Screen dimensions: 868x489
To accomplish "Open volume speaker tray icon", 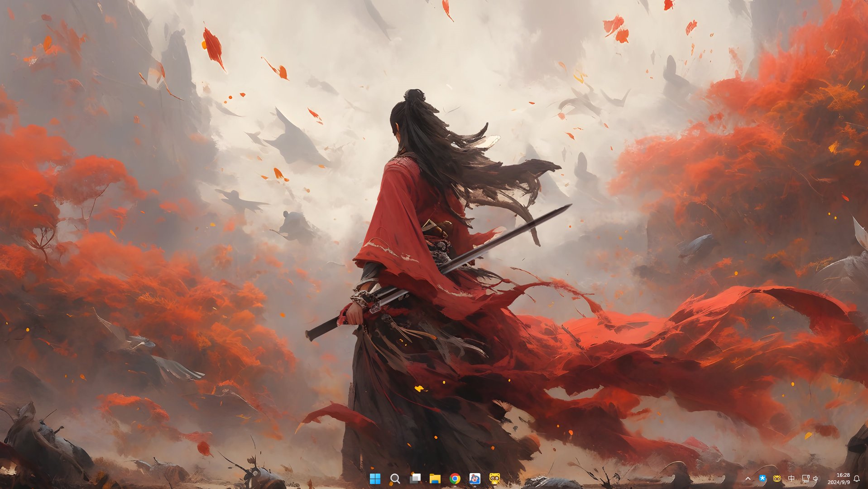I will coord(816,479).
